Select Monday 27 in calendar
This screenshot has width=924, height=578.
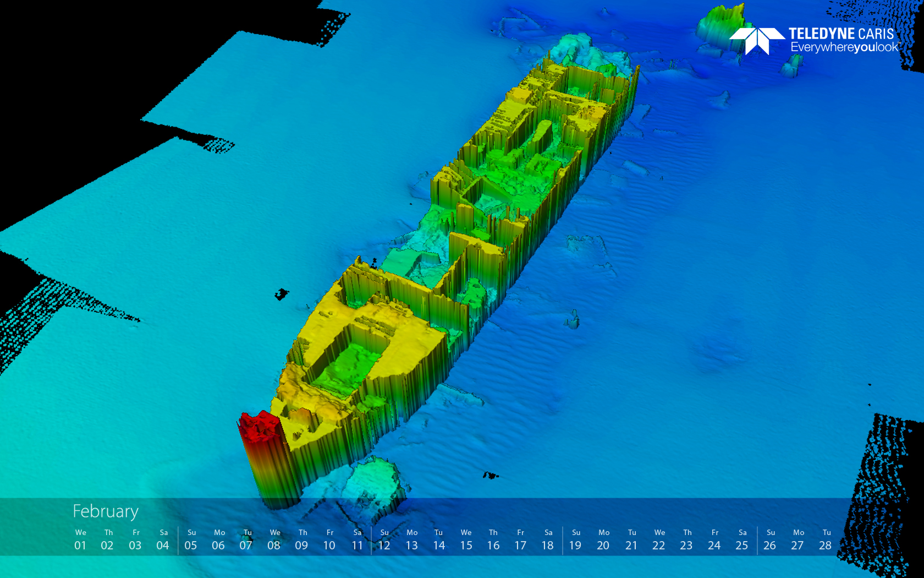pyautogui.click(x=798, y=540)
